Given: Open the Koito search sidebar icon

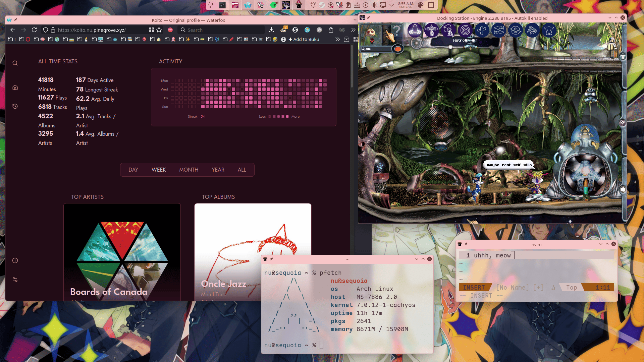Looking at the screenshot, I should (x=15, y=63).
